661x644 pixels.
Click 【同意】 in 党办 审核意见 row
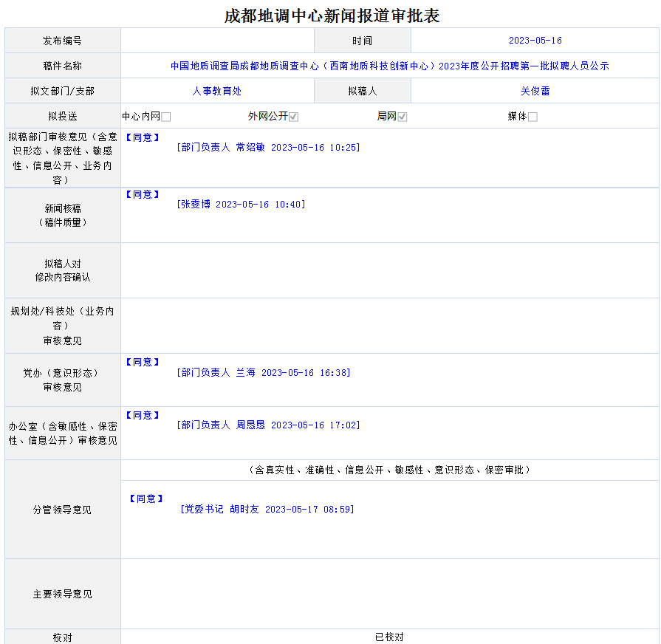(x=143, y=362)
